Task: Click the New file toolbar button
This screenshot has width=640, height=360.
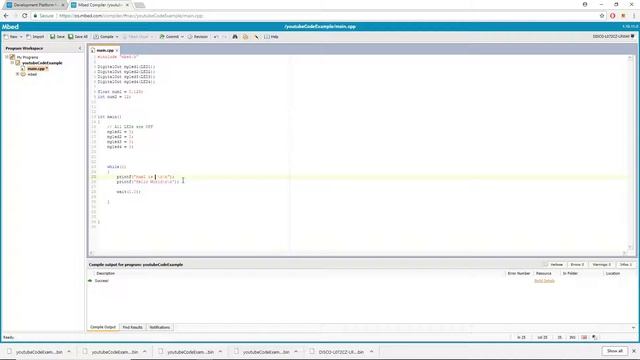Action: (x=11, y=37)
